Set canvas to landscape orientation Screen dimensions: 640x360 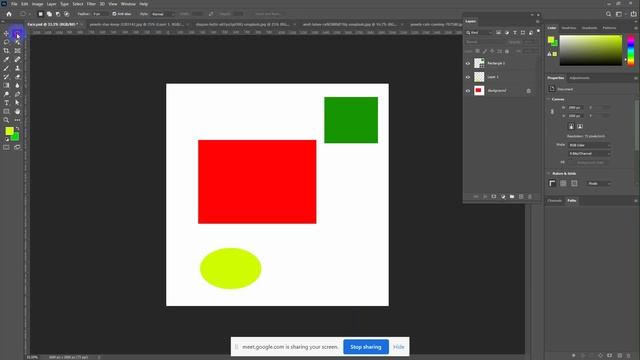(x=580, y=127)
